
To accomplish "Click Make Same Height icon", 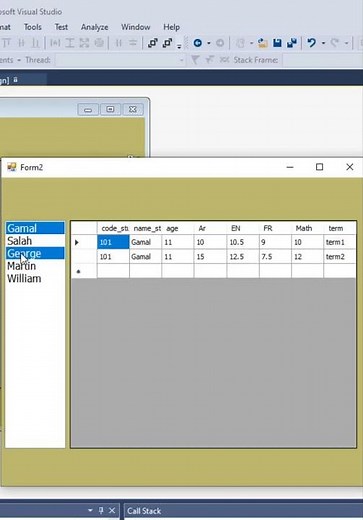I will pos(70,43).
